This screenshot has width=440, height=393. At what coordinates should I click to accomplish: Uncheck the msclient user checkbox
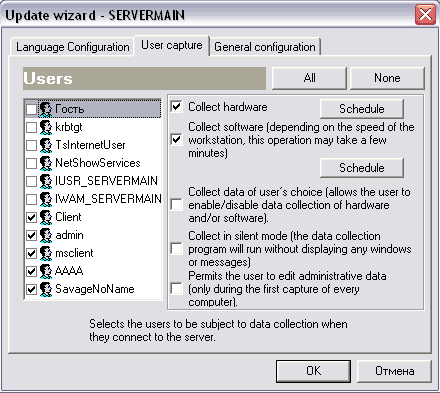pos(31,253)
